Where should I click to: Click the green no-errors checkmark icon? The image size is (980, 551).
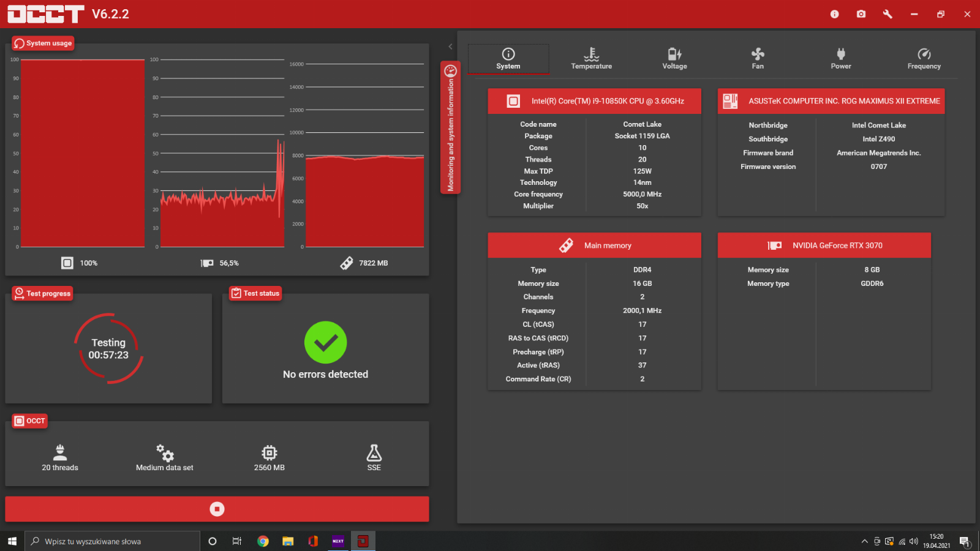pyautogui.click(x=326, y=342)
